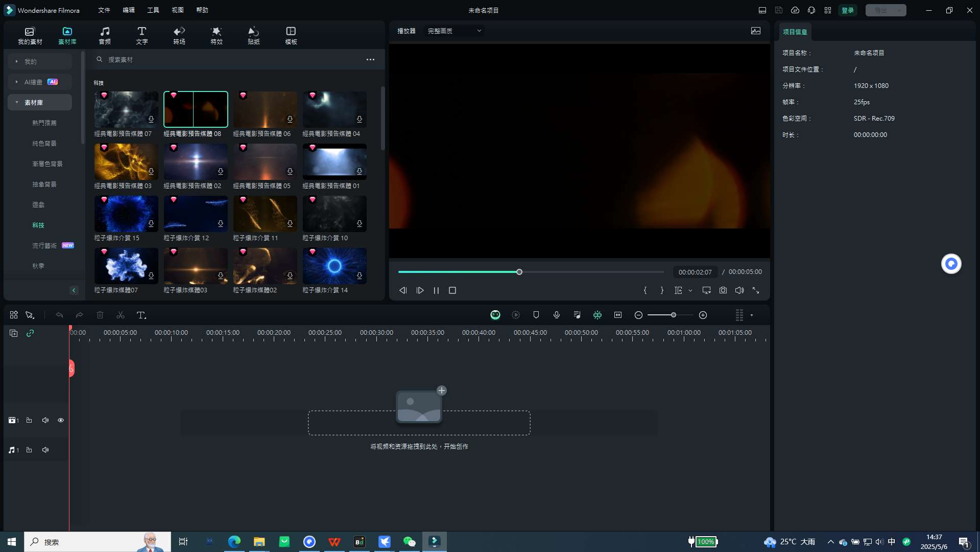Open the cloud upload icon
The height and width of the screenshot is (552, 980).
click(x=795, y=10)
